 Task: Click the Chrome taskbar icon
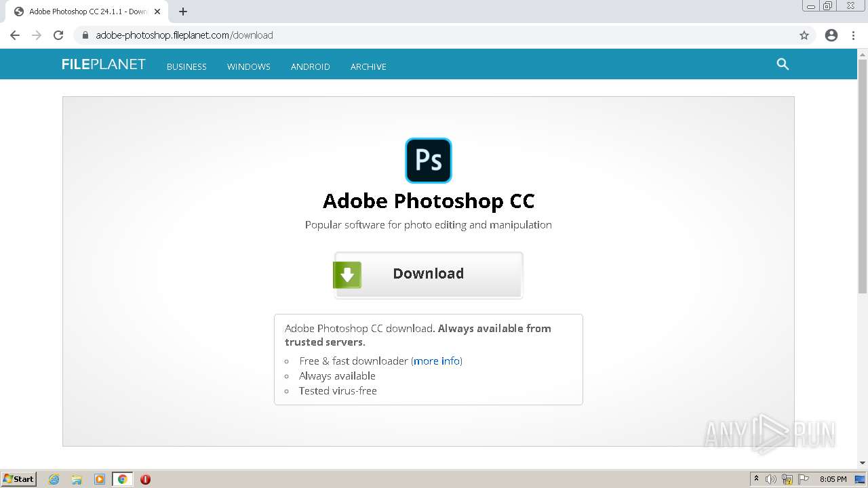point(123,479)
